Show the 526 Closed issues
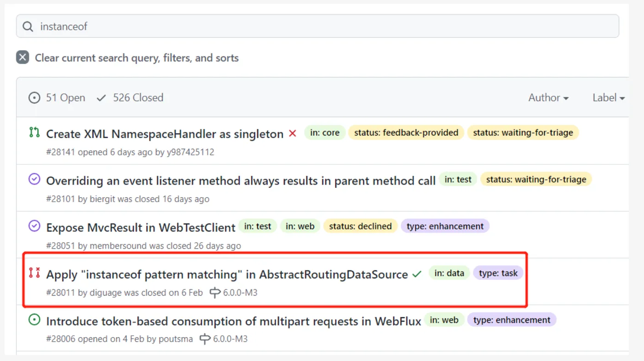This screenshot has height=361, width=644. [x=138, y=98]
